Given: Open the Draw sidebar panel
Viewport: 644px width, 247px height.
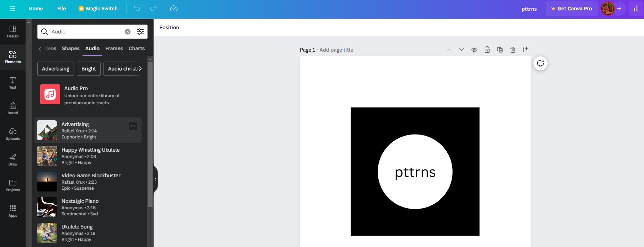Looking at the screenshot, I should click(13, 160).
